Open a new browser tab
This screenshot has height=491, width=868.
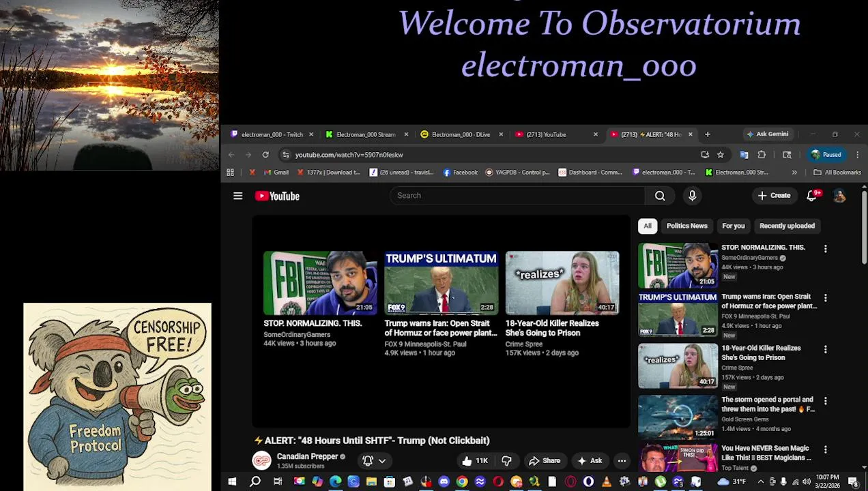(x=708, y=134)
